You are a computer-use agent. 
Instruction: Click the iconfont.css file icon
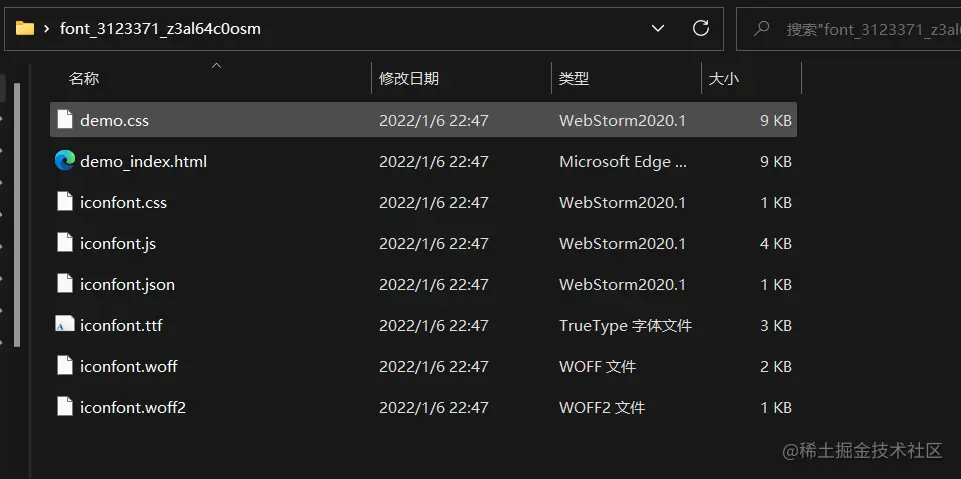coord(65,202)
